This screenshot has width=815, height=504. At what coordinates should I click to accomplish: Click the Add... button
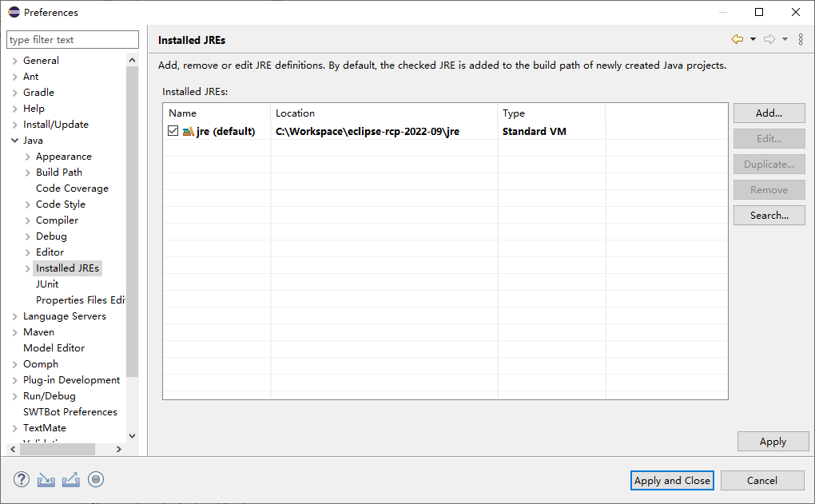(x=769, y=113)
